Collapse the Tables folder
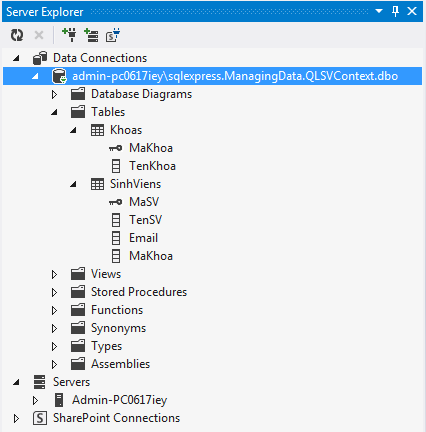This screenshot has height=432, width=426. (54, 112)
